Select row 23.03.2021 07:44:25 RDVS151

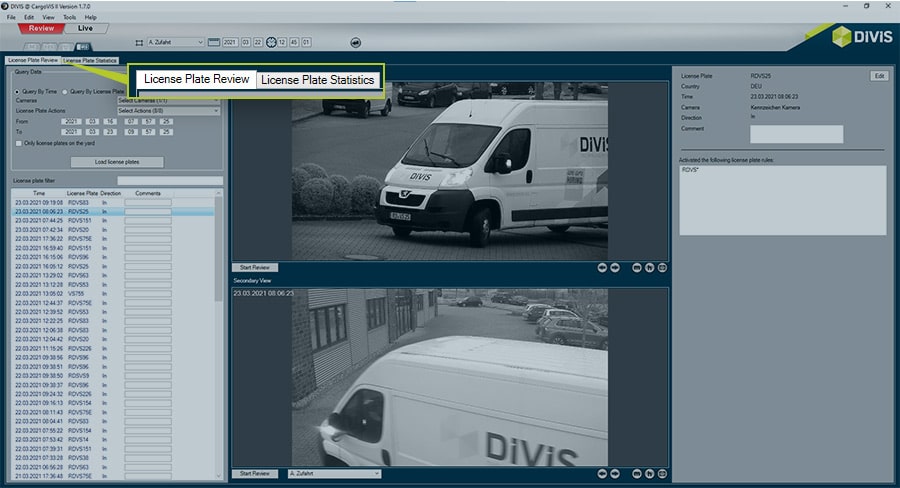112,220
